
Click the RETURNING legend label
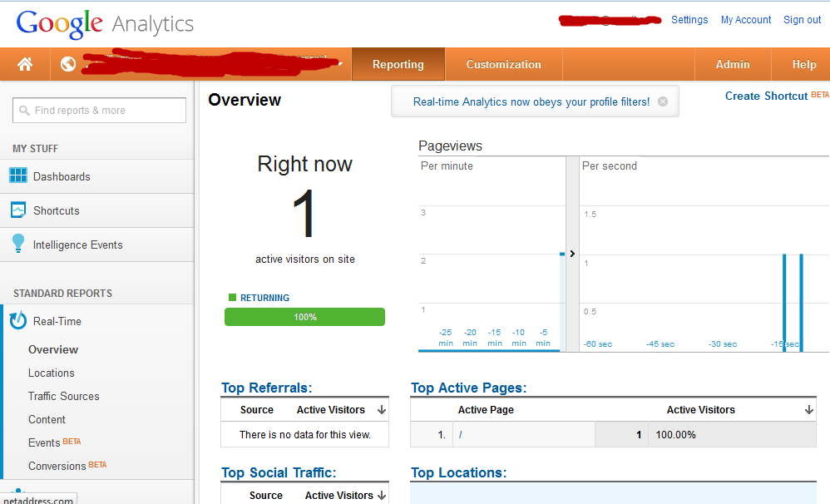click(x=264, y=298)
